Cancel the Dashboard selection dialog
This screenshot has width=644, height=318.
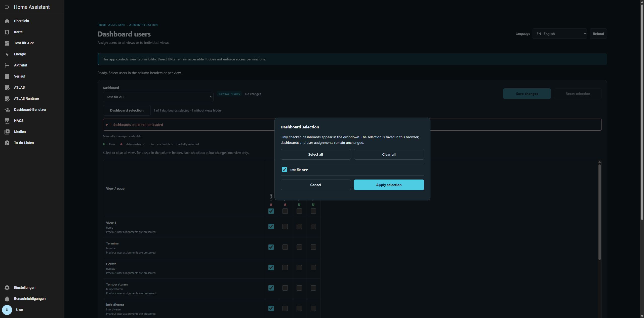tap(316, 185)
